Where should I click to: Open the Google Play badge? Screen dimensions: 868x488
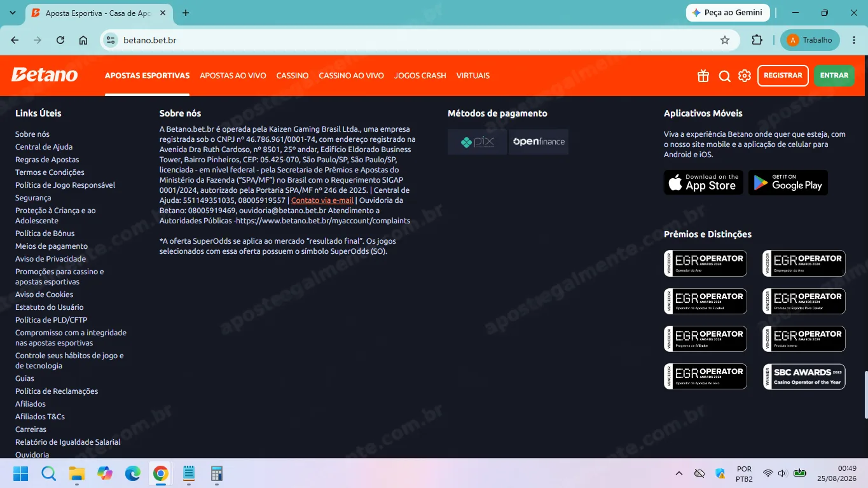(788, 183)
